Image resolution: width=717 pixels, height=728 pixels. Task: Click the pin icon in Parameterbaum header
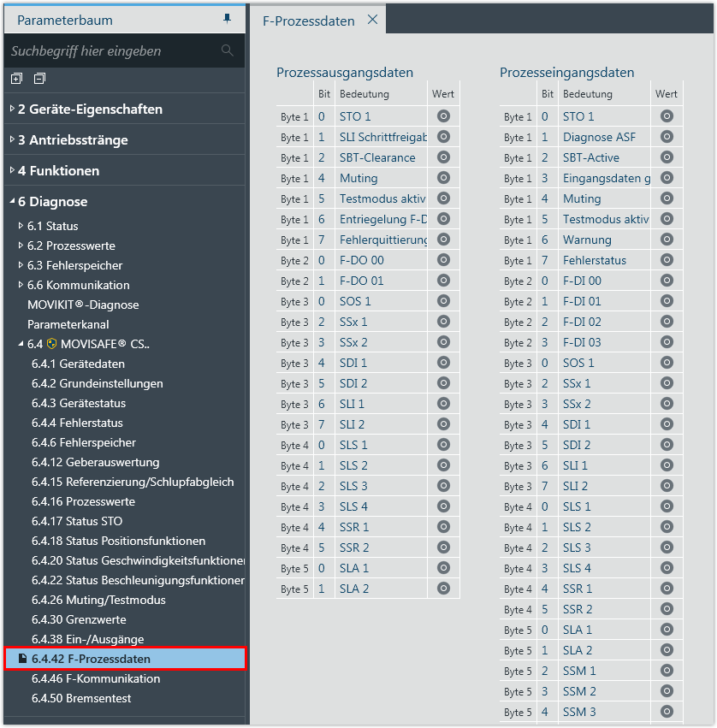click(x=227, y=19)
